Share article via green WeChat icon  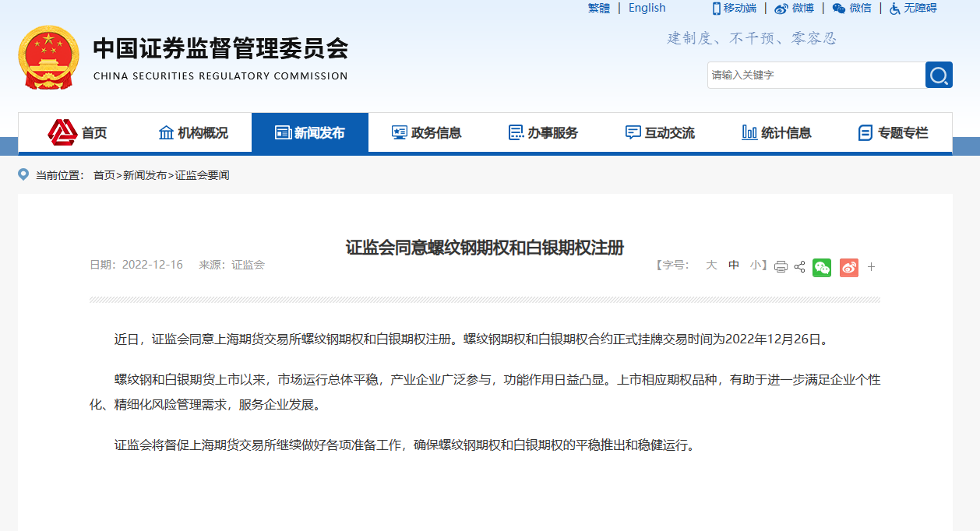pos(822,267)
